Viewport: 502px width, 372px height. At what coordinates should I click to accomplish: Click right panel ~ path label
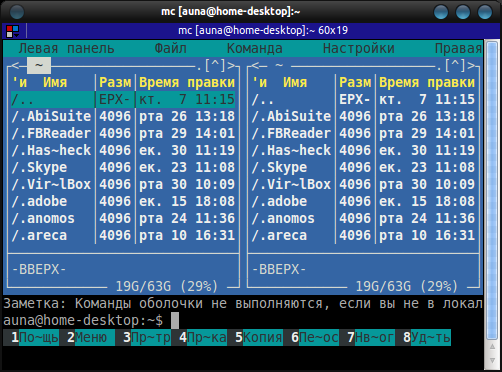(279, 65)
